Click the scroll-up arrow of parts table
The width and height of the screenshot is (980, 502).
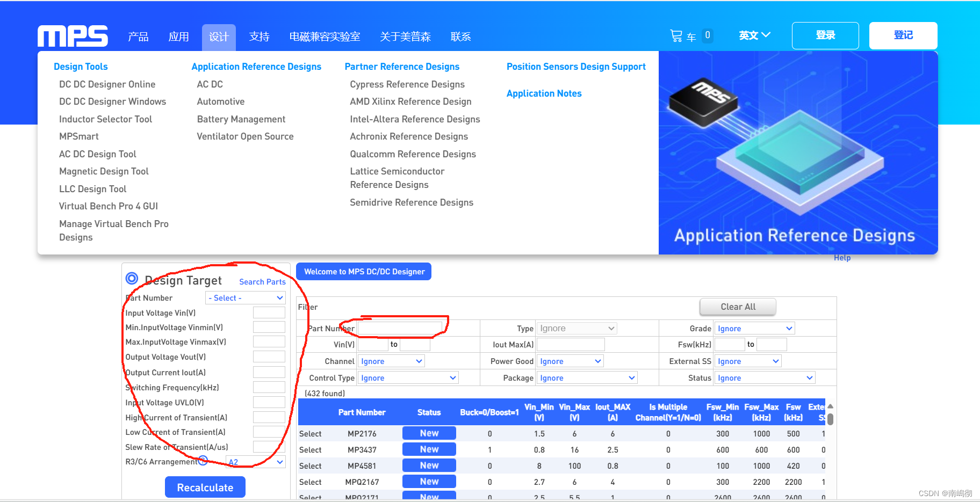830,406
